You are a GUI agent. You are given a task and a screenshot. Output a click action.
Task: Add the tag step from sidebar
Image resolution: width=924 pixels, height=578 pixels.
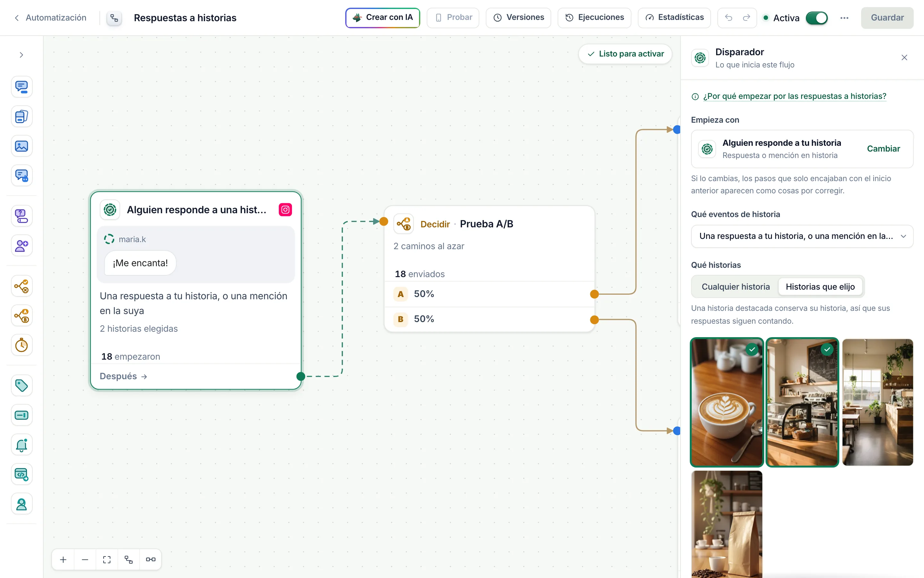(x=21, y=385)
